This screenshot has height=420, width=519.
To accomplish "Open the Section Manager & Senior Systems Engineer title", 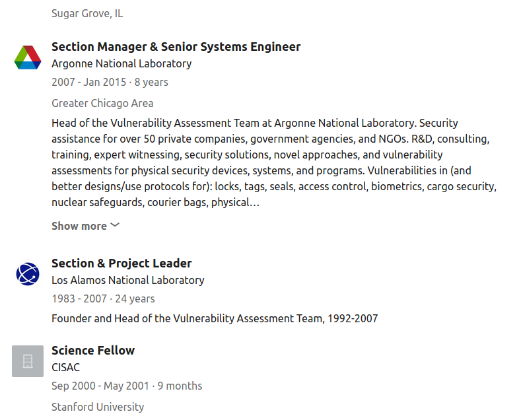I will 176,47.
